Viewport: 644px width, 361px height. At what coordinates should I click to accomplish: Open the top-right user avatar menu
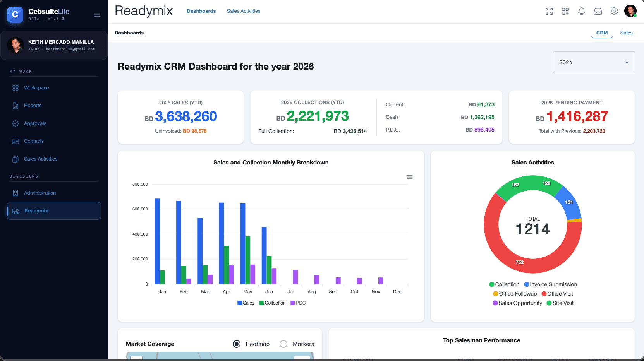coord(630,11)
